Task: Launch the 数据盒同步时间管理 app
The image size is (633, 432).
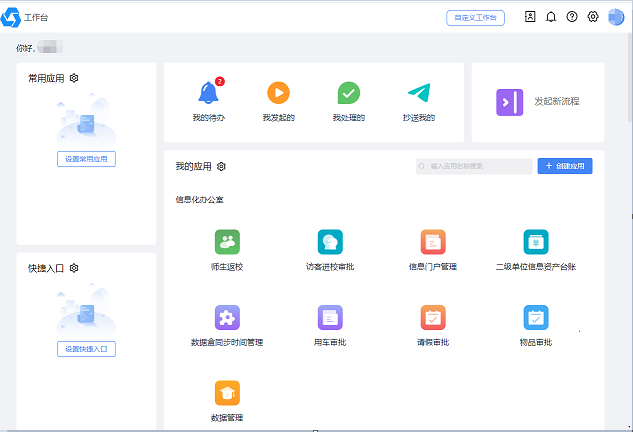Action: pyautogui.click(x=227, y=317)
